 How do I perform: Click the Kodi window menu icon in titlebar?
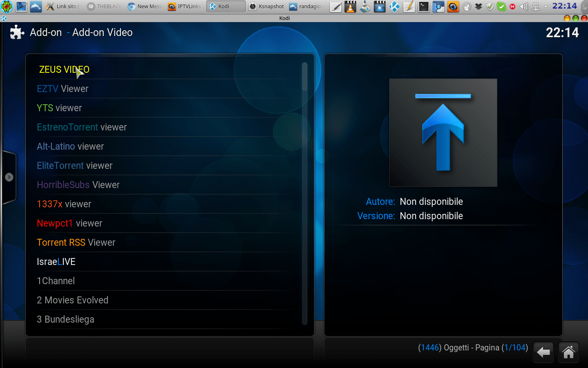pyautogui.click(x=4, y=18)
